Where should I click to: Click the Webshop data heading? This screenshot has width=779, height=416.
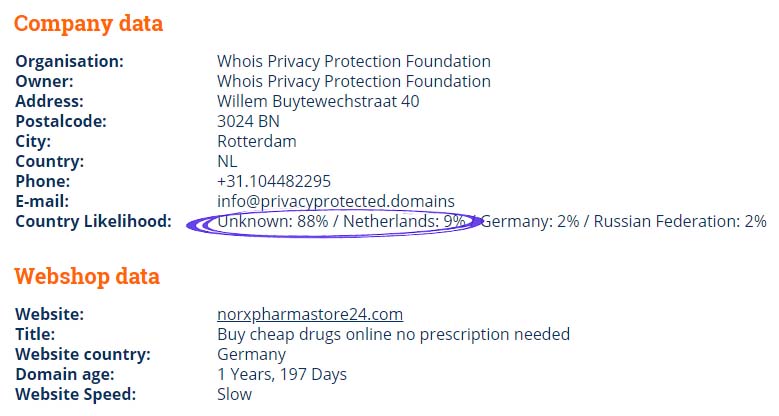(87, 276)
